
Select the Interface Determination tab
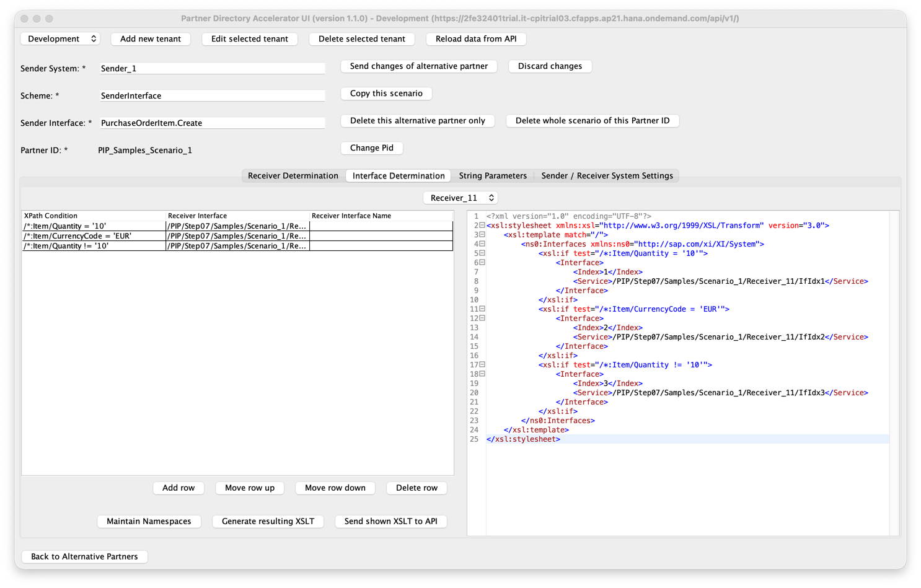(x=399, y=176)
